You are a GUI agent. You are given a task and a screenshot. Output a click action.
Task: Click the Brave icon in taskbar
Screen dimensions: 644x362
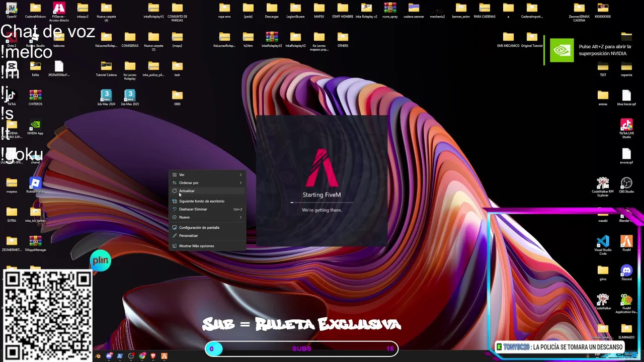[x=153, y=356]
